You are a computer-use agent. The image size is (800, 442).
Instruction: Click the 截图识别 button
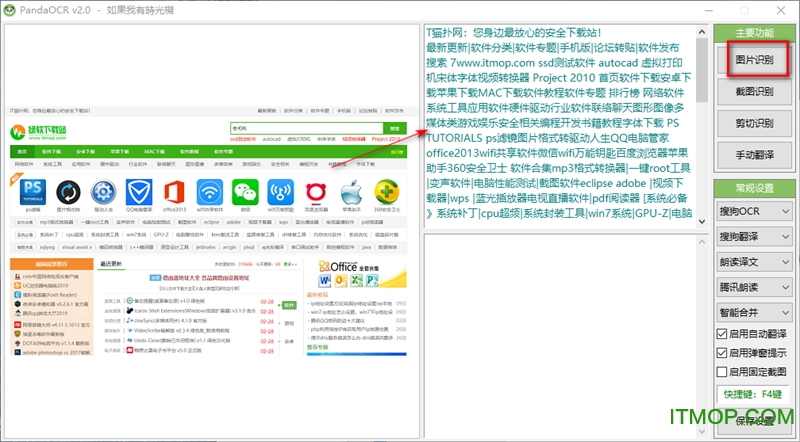click(x=755, y=91)
